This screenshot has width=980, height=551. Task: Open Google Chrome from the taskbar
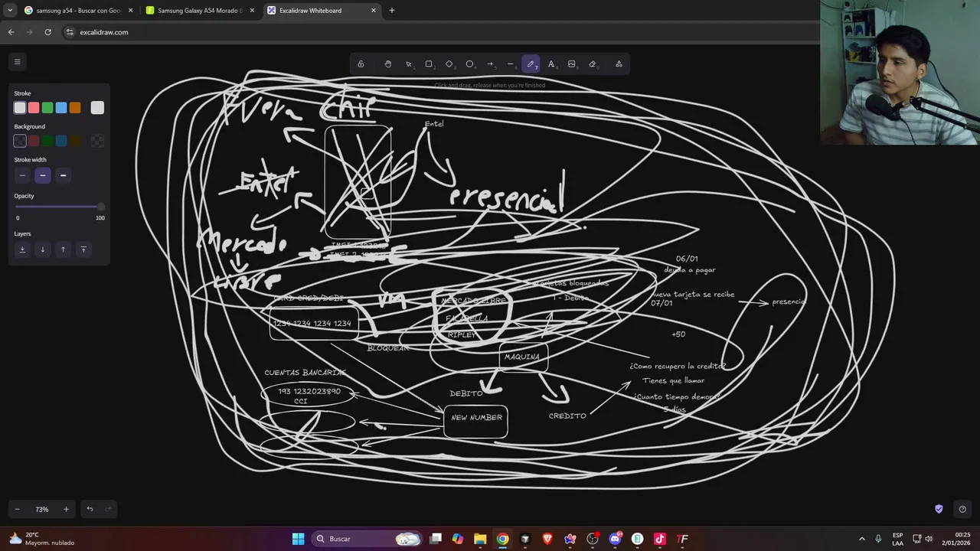point(502,539)
